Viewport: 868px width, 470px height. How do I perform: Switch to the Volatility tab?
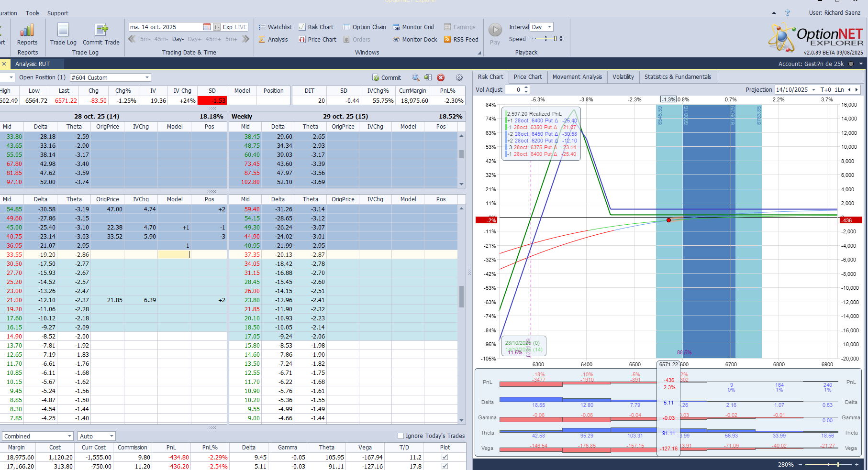point(623,77)
